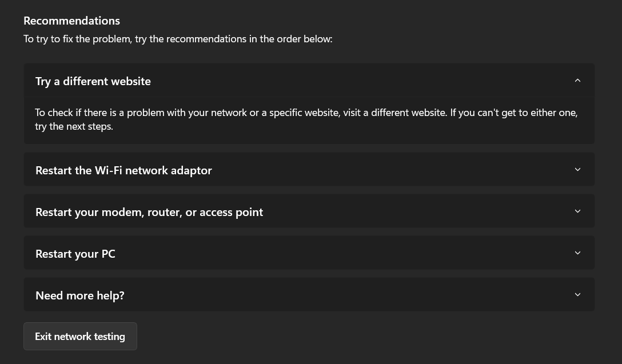Select the Try a different website header
The image size is (622, 364).
93,81
